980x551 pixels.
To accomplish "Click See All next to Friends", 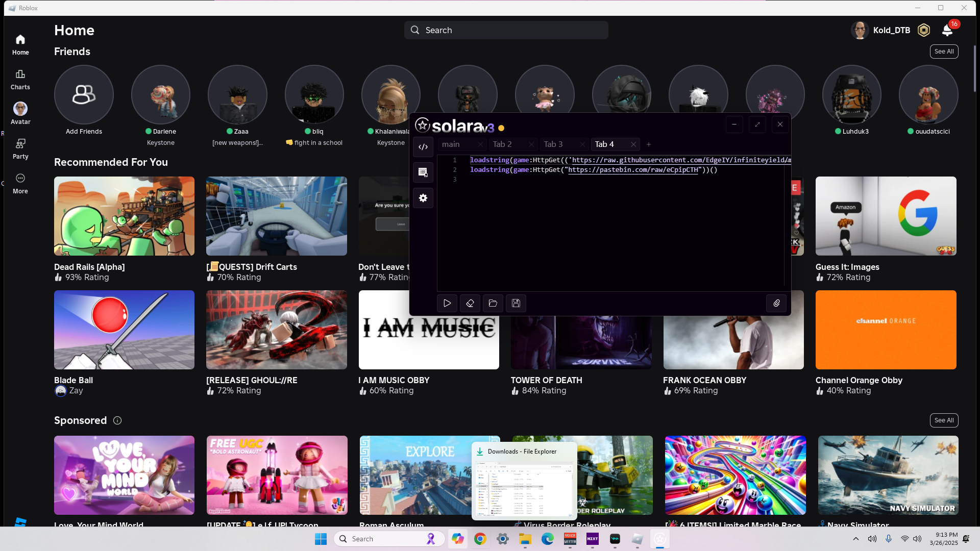I will pos(944,52).
